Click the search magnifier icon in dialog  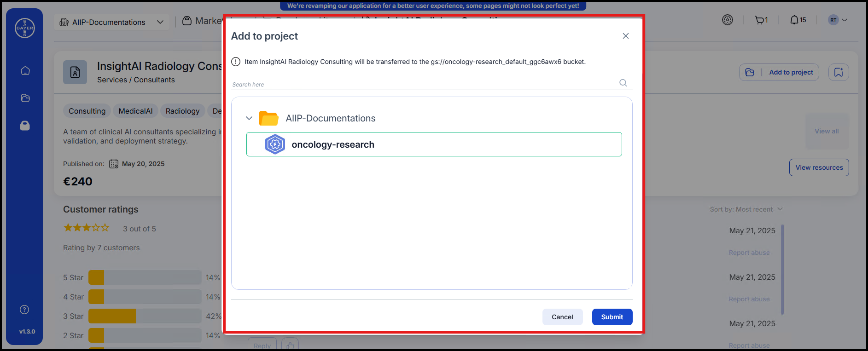coord(623,83)
